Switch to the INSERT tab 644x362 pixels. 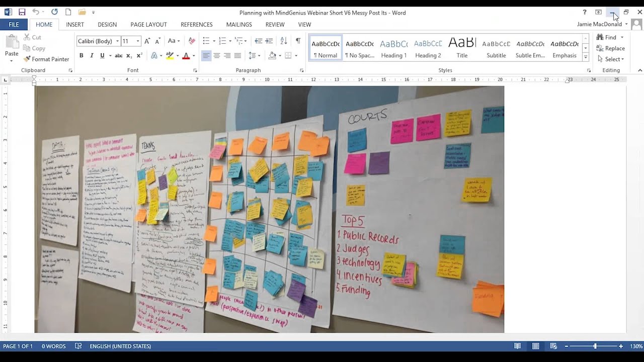pos(75,24)
